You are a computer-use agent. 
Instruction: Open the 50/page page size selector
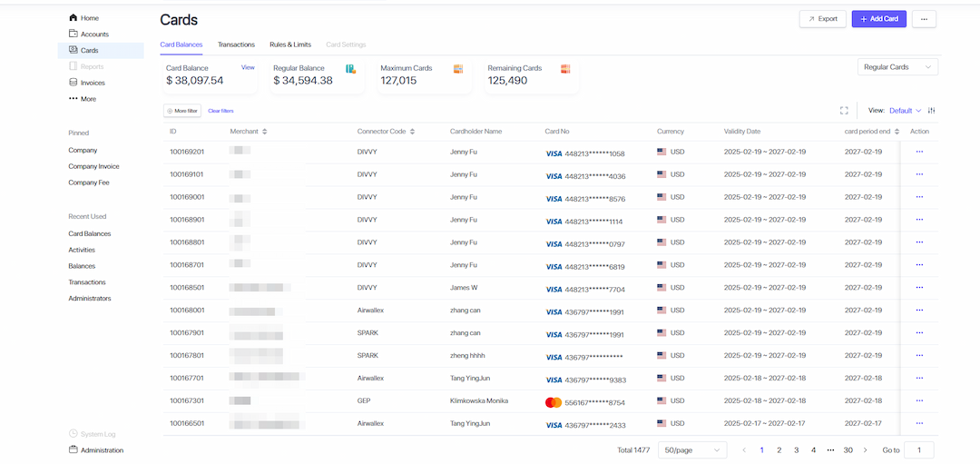coord(692,450)
